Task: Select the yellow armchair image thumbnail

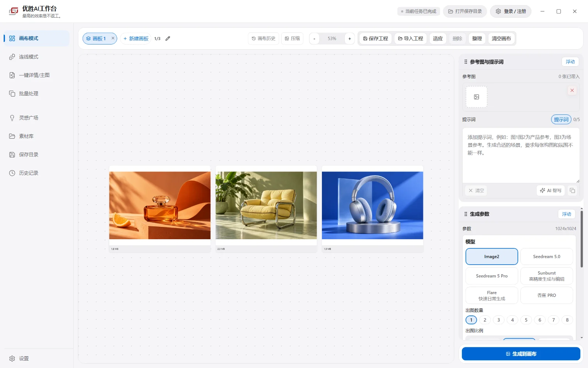Action: coord(266,205)
